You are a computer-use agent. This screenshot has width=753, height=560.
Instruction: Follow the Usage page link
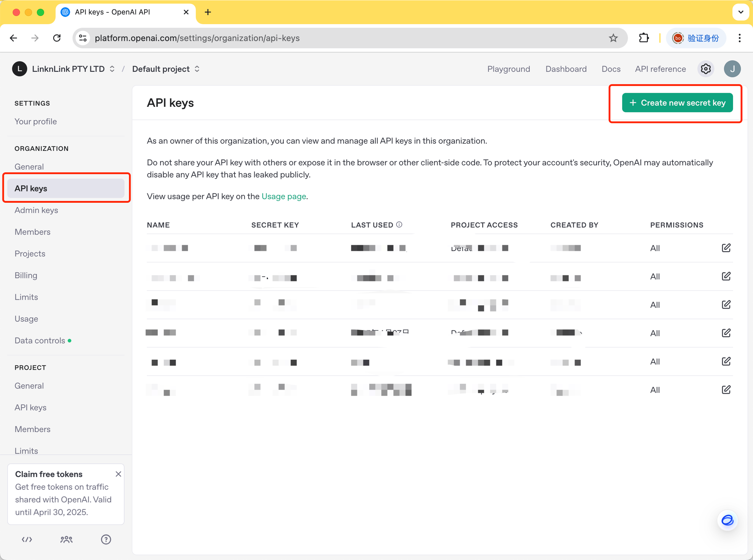(x=284, y=196)
